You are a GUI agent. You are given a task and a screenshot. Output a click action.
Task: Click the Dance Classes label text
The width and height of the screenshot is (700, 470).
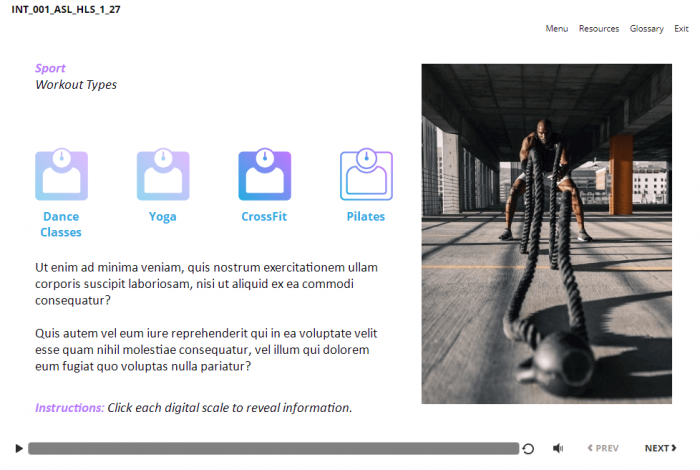61,224
